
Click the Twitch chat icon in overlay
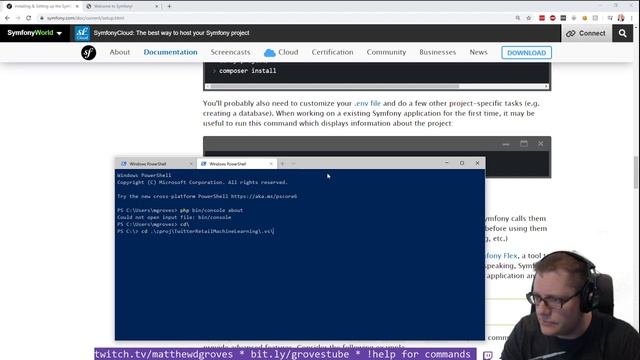488,355
